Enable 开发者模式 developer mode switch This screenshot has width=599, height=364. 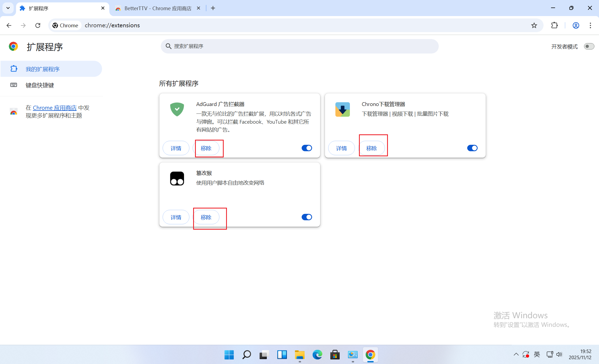589,46
